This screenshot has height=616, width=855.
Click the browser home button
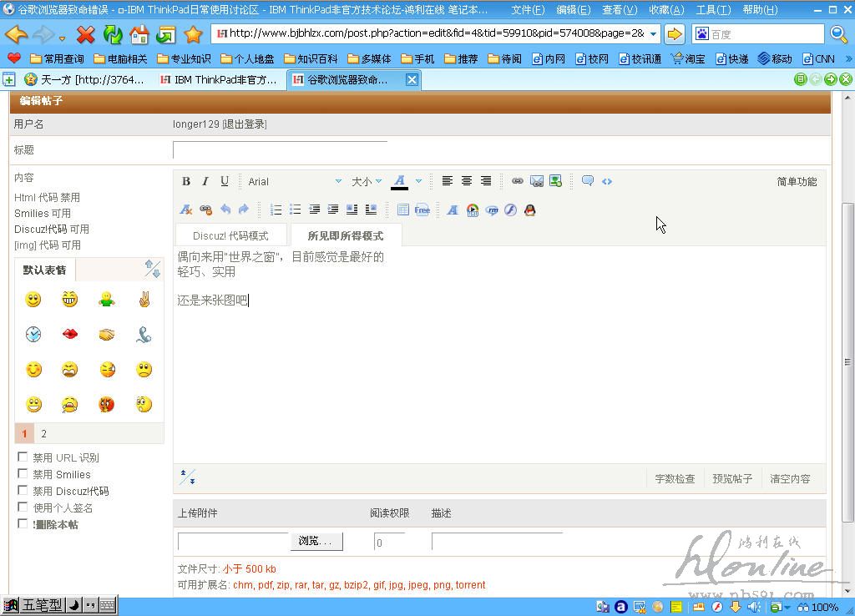tap(139, 34)
